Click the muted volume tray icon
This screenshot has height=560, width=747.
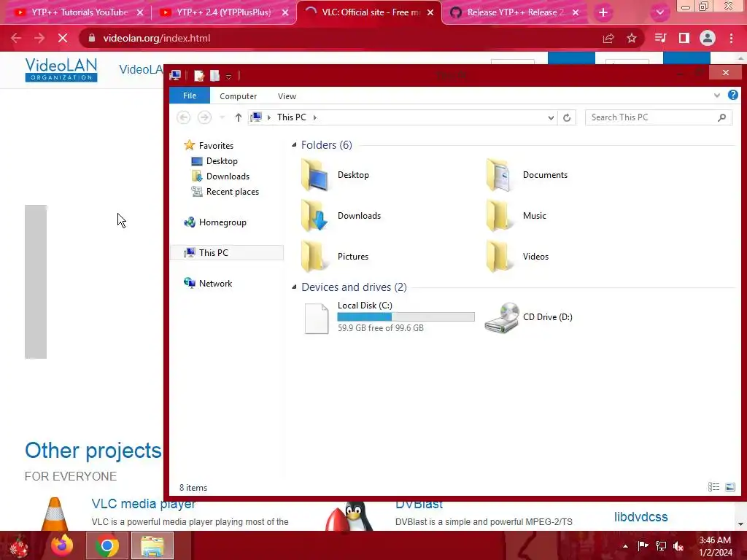(x=678, y=546)
